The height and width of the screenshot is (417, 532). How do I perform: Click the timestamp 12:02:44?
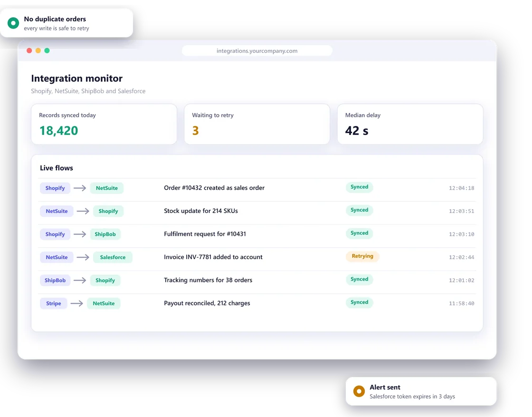[x=461, y=257]
